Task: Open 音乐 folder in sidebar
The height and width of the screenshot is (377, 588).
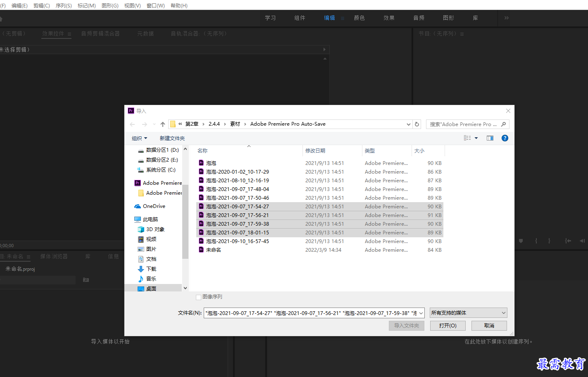Action: click(x=147, y=279)
